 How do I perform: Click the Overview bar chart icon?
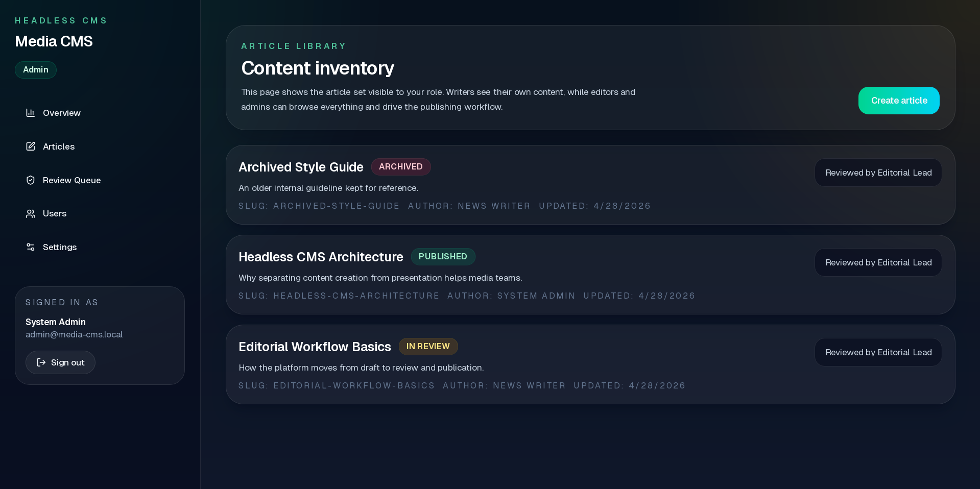click(x=31, y=113)
